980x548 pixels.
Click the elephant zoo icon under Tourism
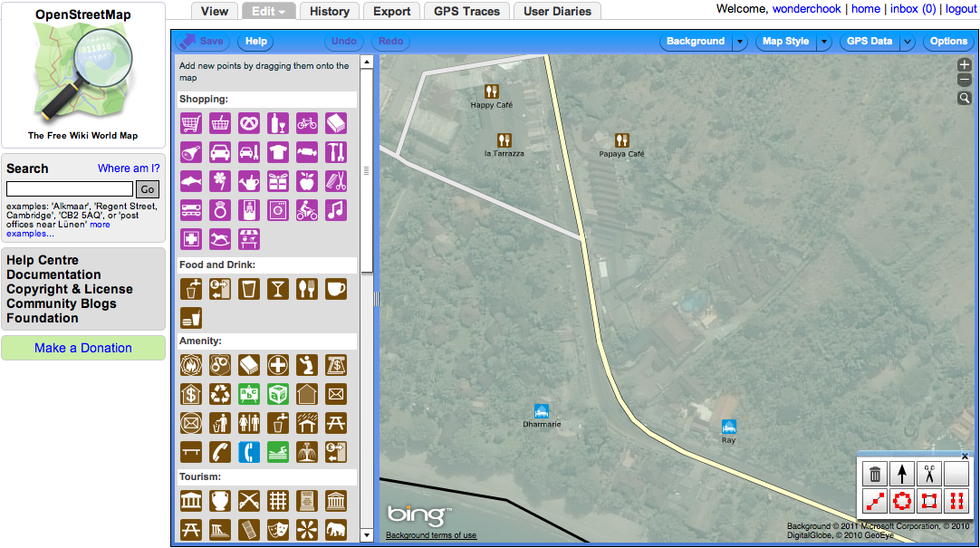tap(336, 529)
